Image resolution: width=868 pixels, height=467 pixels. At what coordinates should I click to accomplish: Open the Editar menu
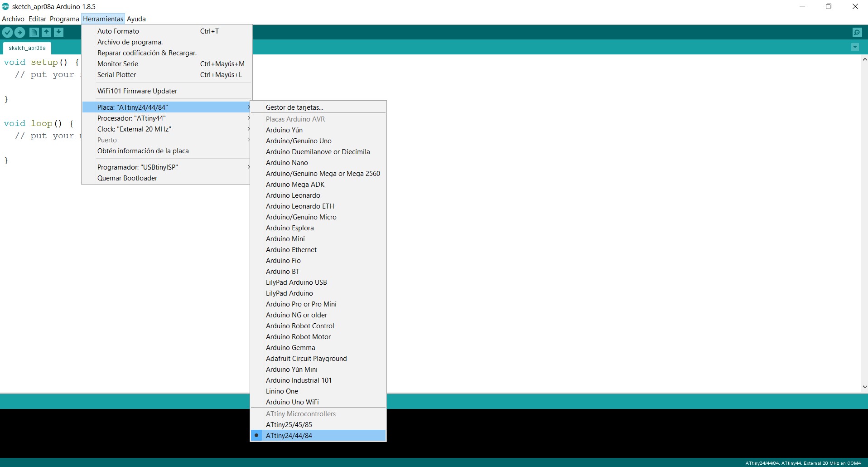click(37, 19)
